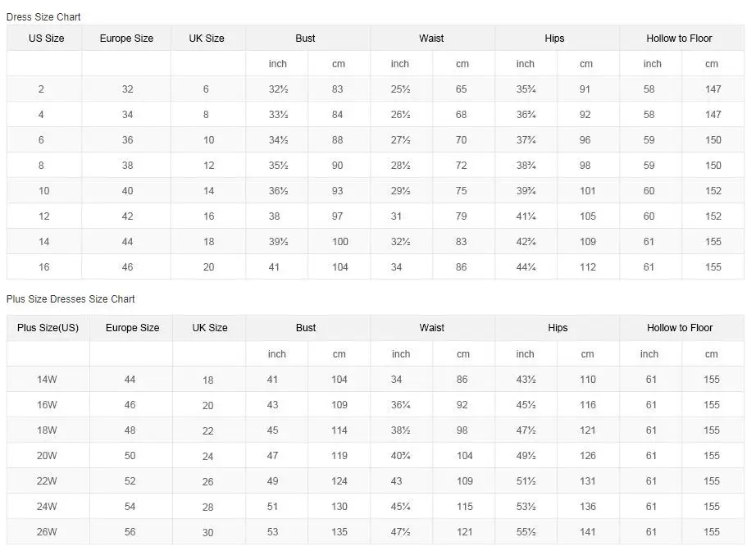Click the 'Plus Size Dresses Size Chart' title
The width and height of the screenshot is (756, 560).
(71, 299)
